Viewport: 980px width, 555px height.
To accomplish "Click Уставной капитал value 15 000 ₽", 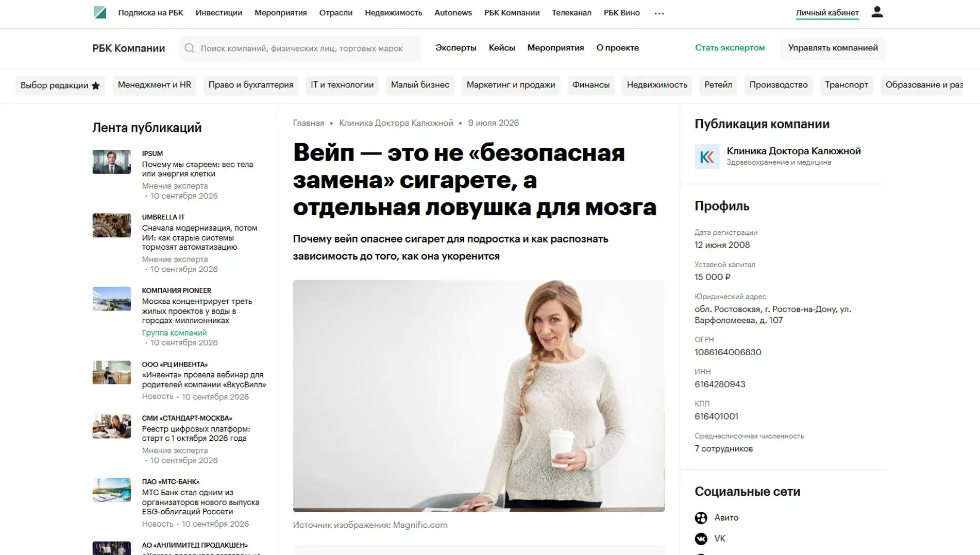I will 712,277.
